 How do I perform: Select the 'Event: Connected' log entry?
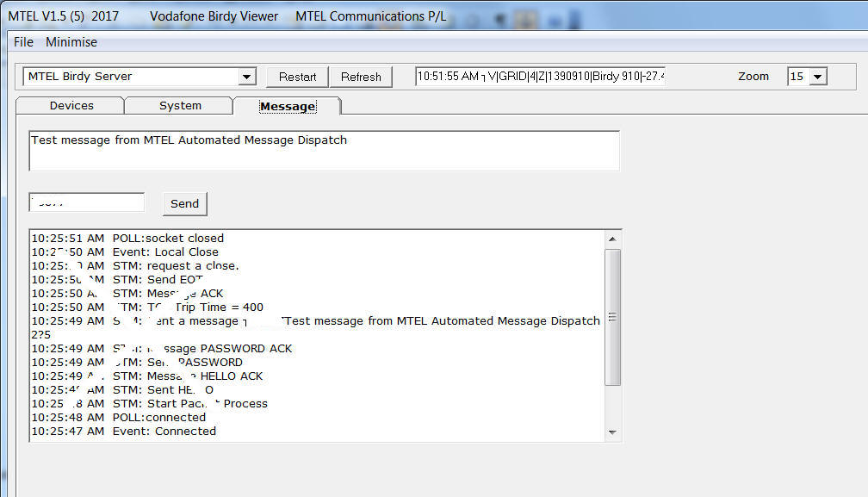[123, 432]
